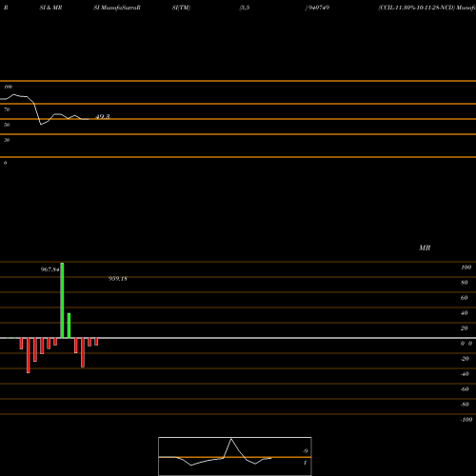Click the 80 label on MR axis
The height and width of the screenshot is (476, 476).
pyautogui.click(x=465, y=283)
